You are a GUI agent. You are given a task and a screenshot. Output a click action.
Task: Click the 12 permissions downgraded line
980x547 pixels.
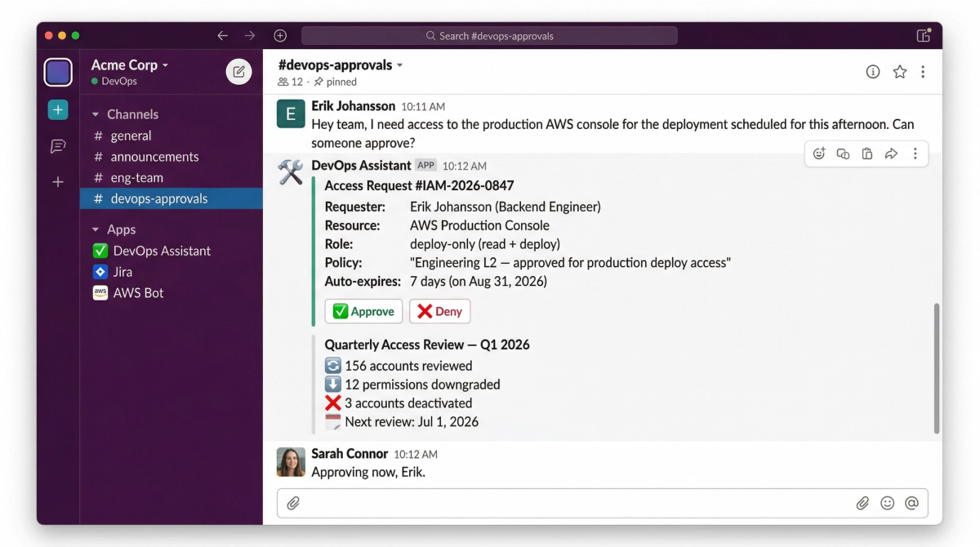point(412,385)
